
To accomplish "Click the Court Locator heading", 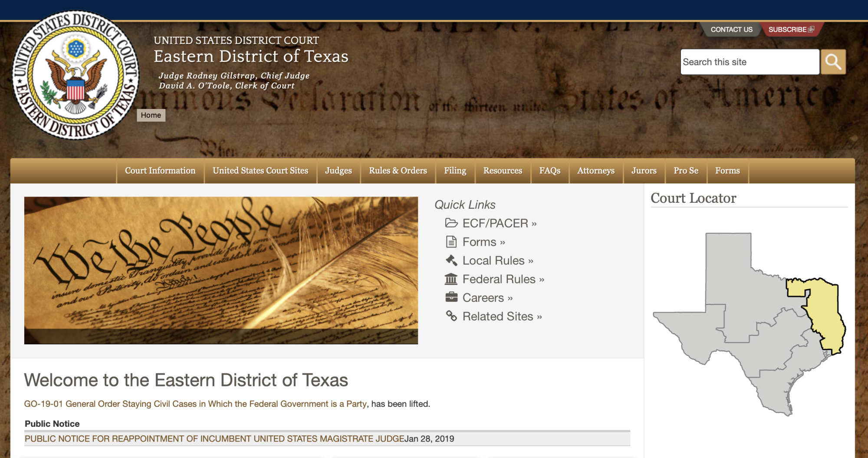I will tap(694, 198).
